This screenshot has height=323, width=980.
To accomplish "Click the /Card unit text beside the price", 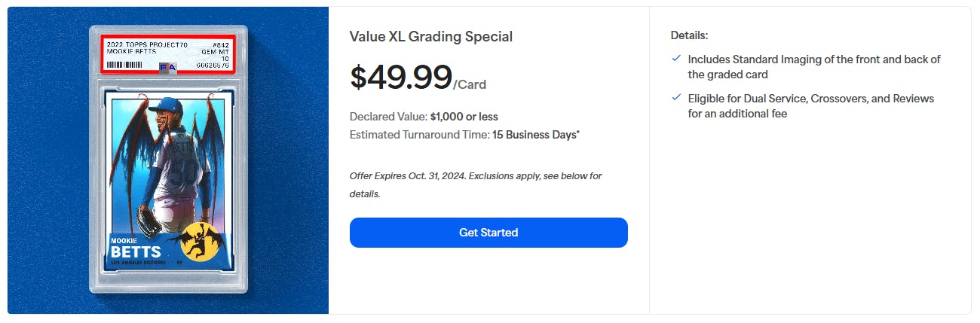I will coord(470,84).
